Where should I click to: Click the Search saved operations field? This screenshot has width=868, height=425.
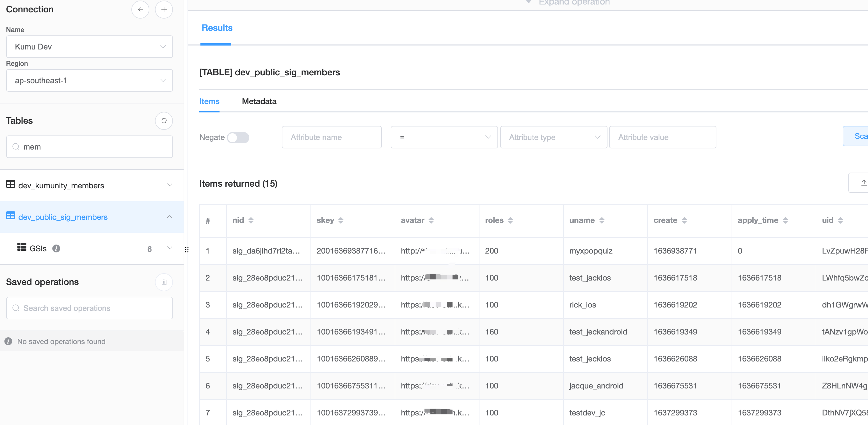[89, 308]
